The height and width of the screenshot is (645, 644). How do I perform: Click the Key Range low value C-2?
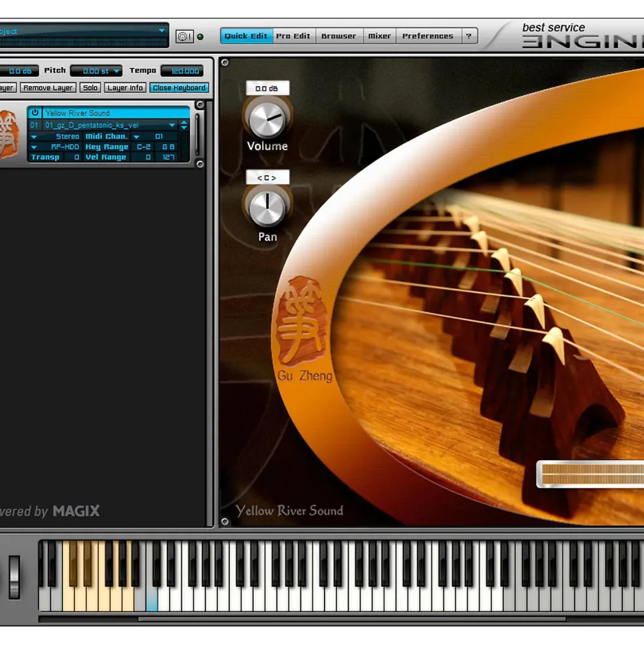(143, 147)
